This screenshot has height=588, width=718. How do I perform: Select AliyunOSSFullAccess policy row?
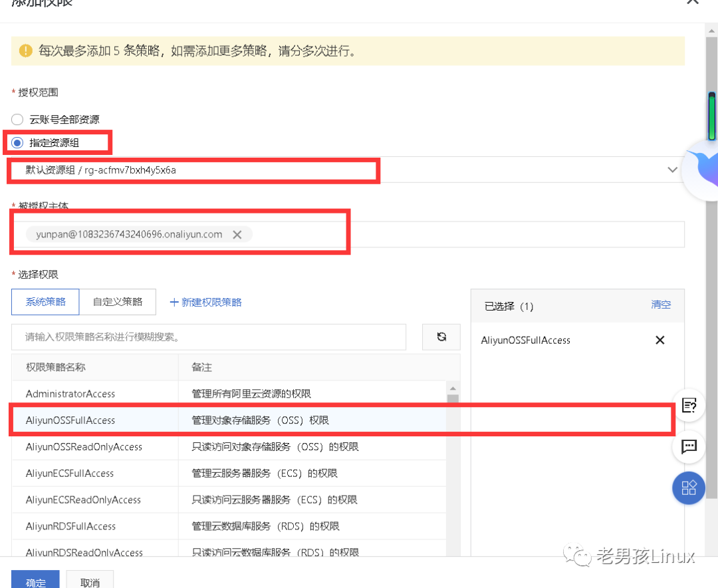(x=229, y=420)
